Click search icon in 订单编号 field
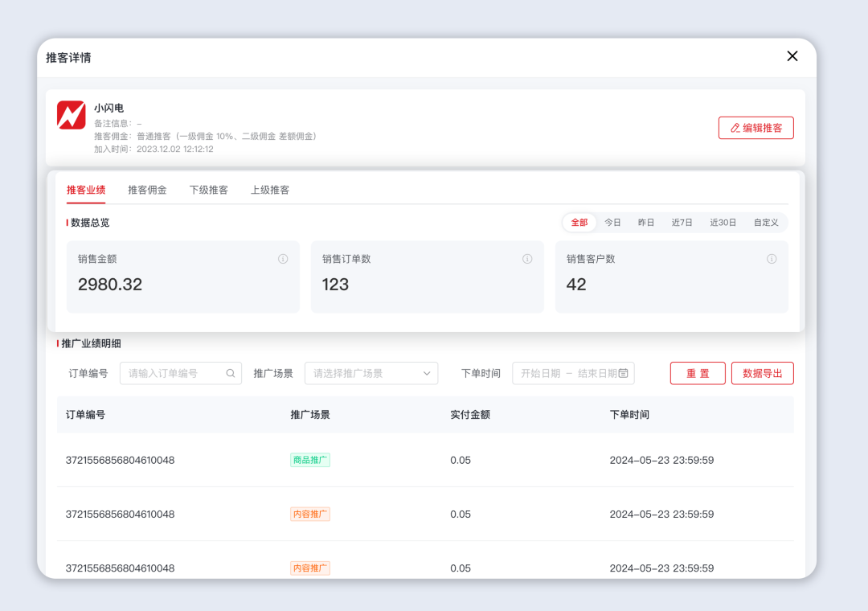 tap(231, 373)
